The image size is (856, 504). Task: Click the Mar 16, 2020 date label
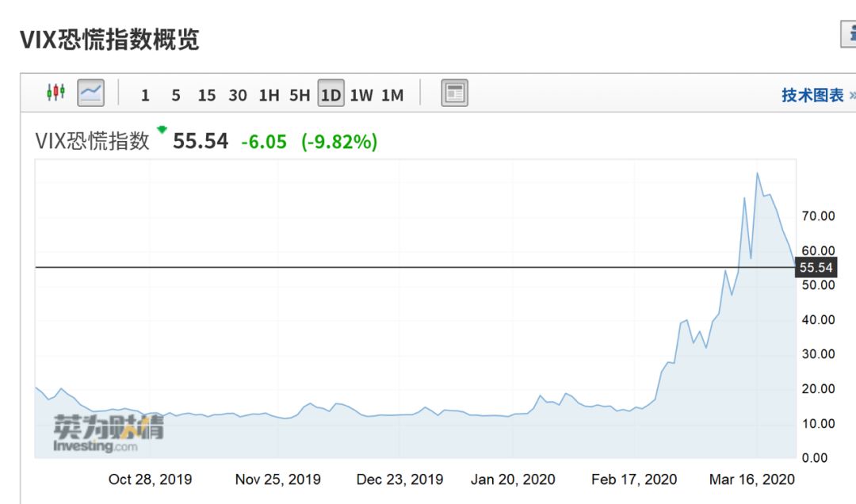[751, 479]
